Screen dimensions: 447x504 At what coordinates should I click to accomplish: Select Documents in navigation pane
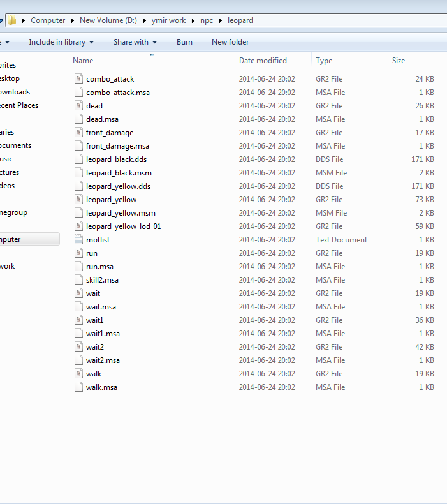click(15, 145)
